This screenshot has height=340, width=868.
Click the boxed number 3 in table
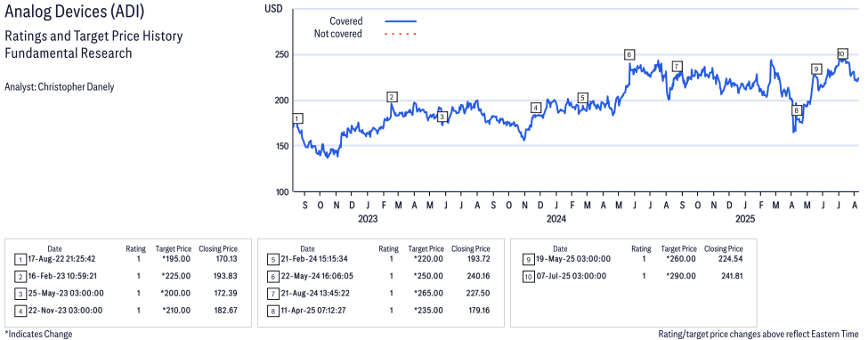click(x=20, y=294)
